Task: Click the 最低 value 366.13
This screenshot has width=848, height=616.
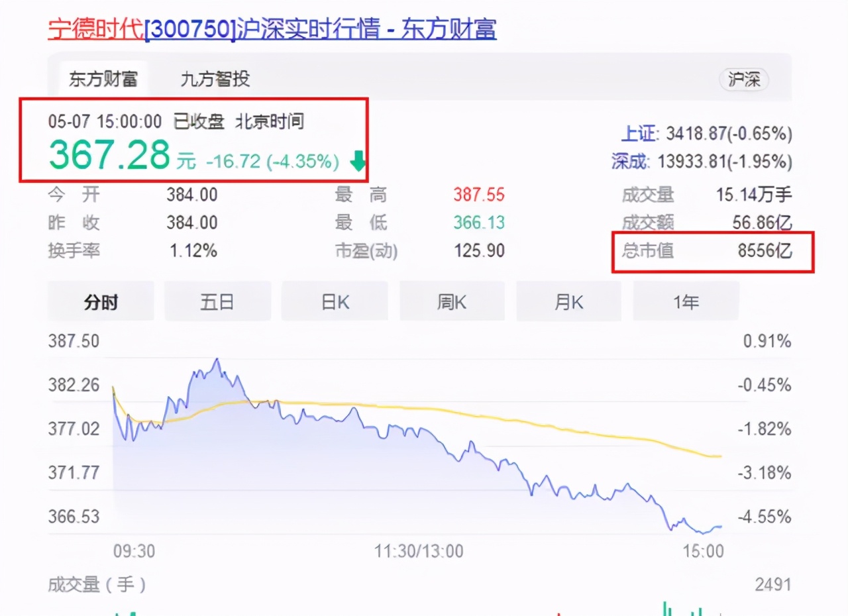Action: click(478, 223)
